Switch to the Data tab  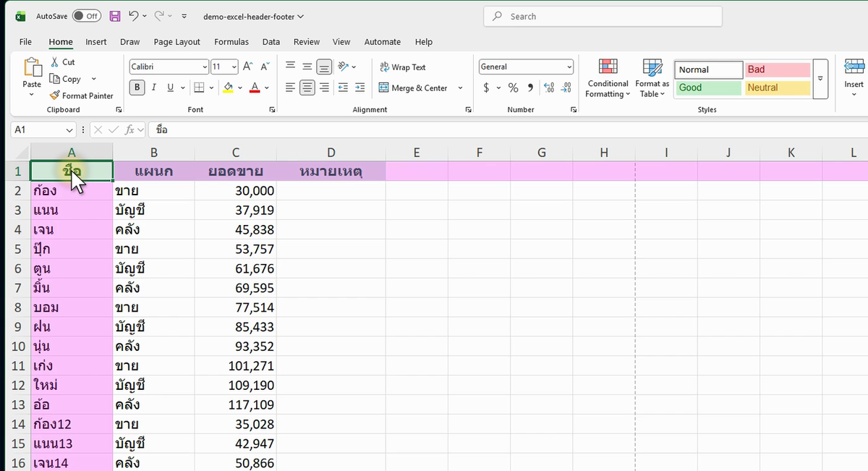tap(271, 42)
